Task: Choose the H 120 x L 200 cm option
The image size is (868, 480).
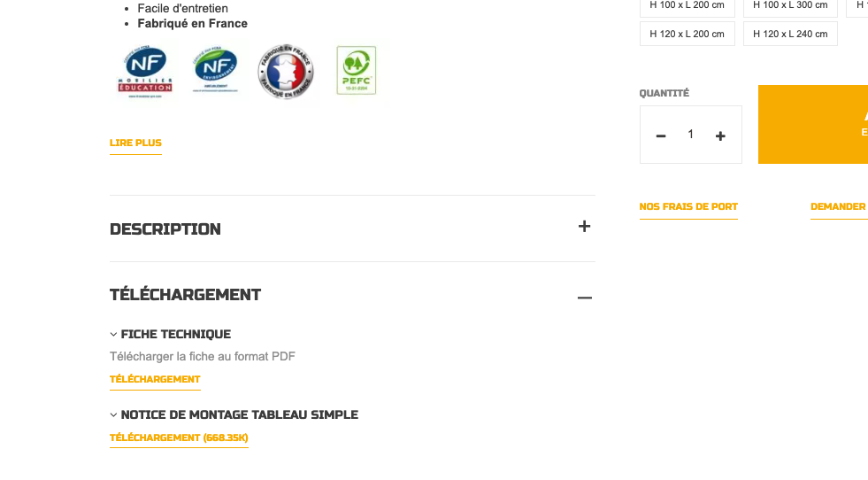Action: 687,34
